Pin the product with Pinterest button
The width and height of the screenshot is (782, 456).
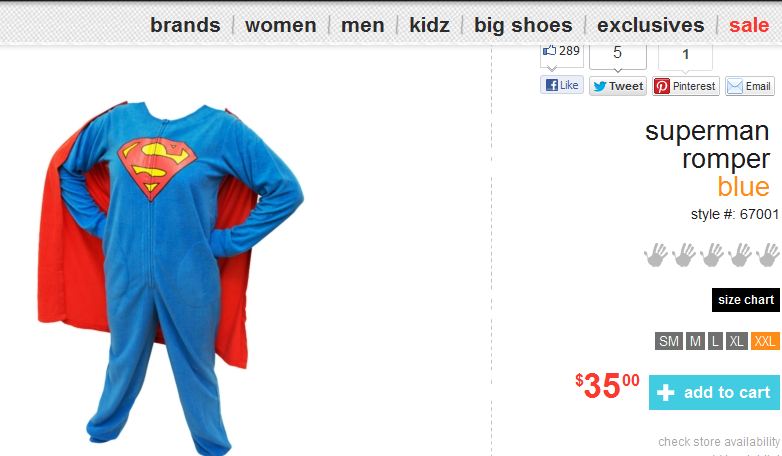[x=686, y=86]
